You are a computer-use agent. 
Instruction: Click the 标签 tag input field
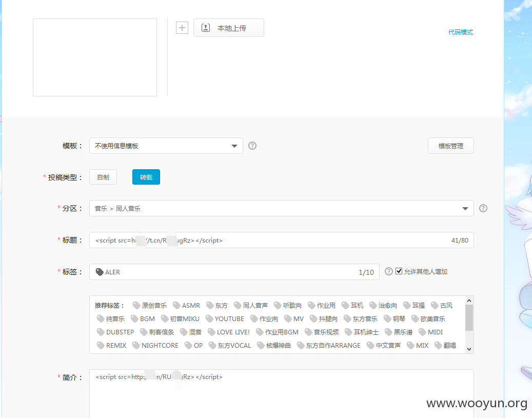tap(234, 272)
